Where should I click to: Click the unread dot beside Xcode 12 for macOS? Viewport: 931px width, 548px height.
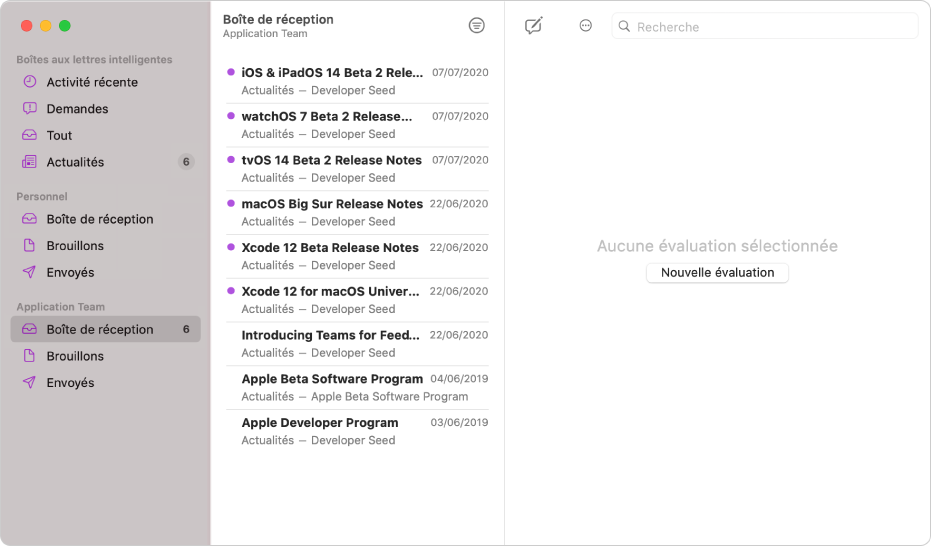click(231, 291)
